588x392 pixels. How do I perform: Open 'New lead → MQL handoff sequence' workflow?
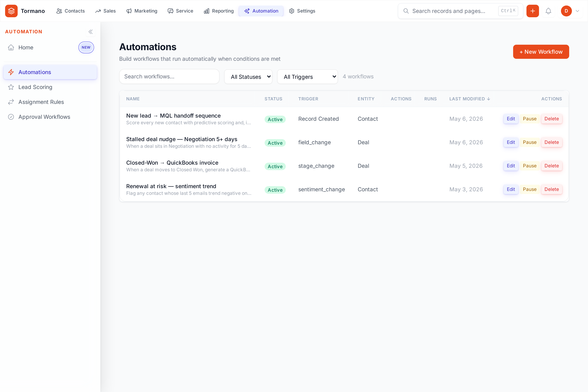pyautogui.click(x=173, y=116)
